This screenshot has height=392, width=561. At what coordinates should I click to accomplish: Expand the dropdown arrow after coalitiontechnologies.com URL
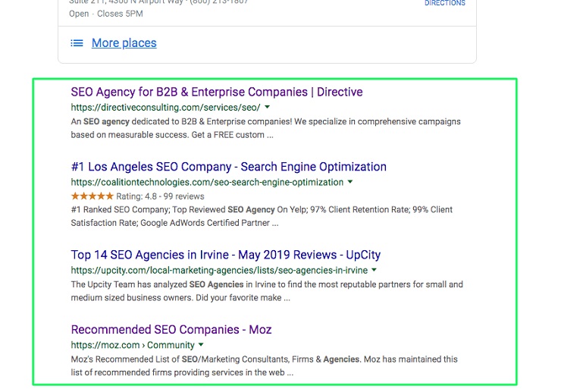tap(350, 182)
